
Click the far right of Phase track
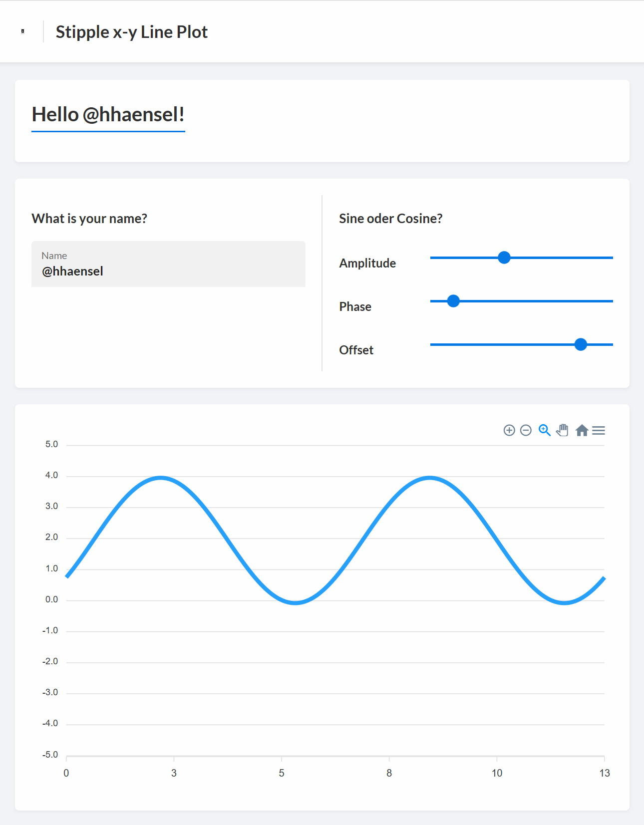tap(609, 301)
